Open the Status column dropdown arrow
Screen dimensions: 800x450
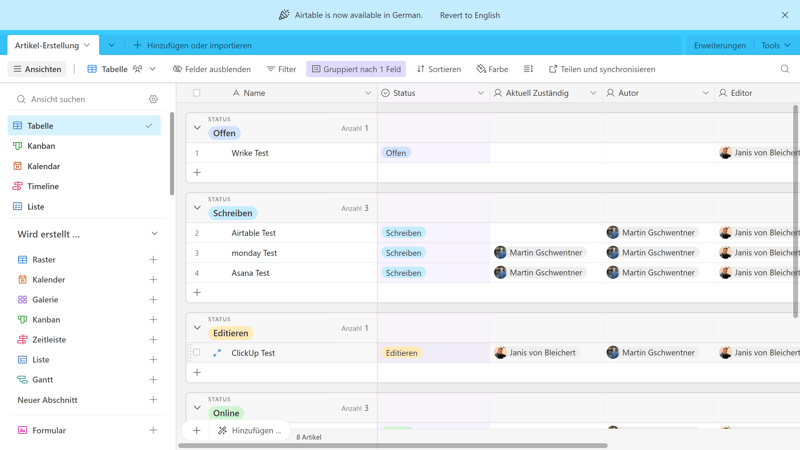[480, 93]
